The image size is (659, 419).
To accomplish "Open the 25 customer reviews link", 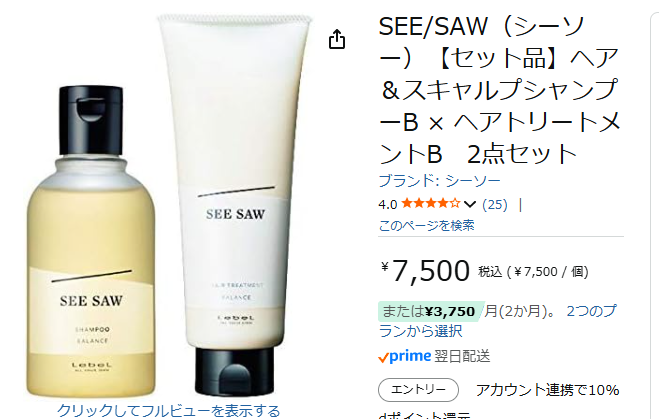I will pos(495,205).
